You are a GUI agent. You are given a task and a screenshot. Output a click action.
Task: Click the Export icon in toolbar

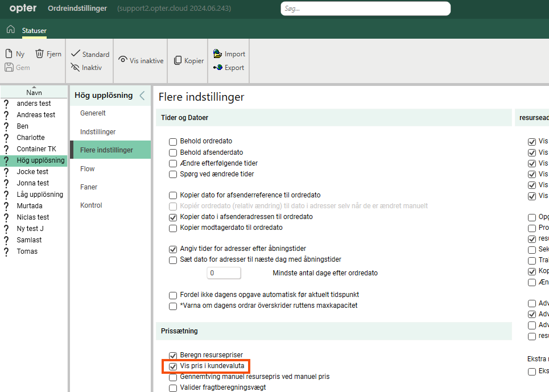217,67
